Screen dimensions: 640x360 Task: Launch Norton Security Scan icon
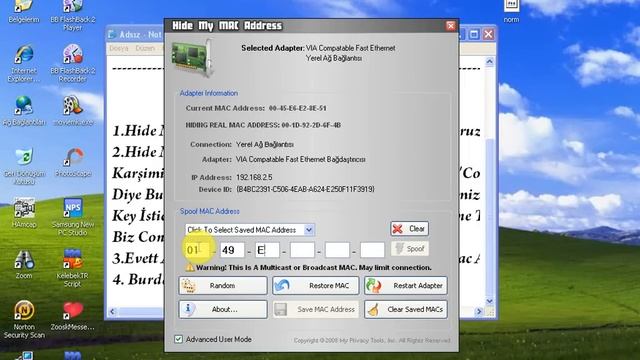(24, 319)
